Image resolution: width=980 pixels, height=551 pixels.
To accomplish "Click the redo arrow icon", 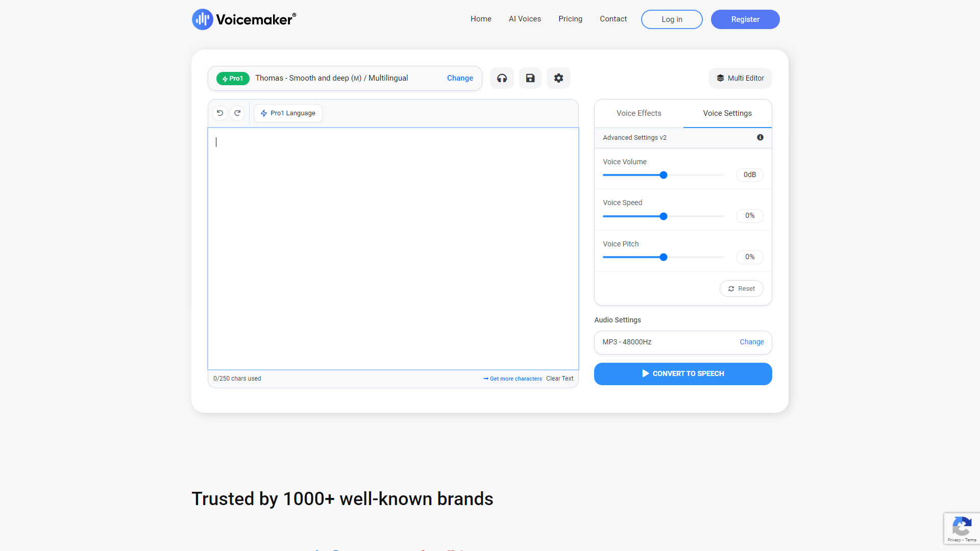I will [x=237, y=113].
